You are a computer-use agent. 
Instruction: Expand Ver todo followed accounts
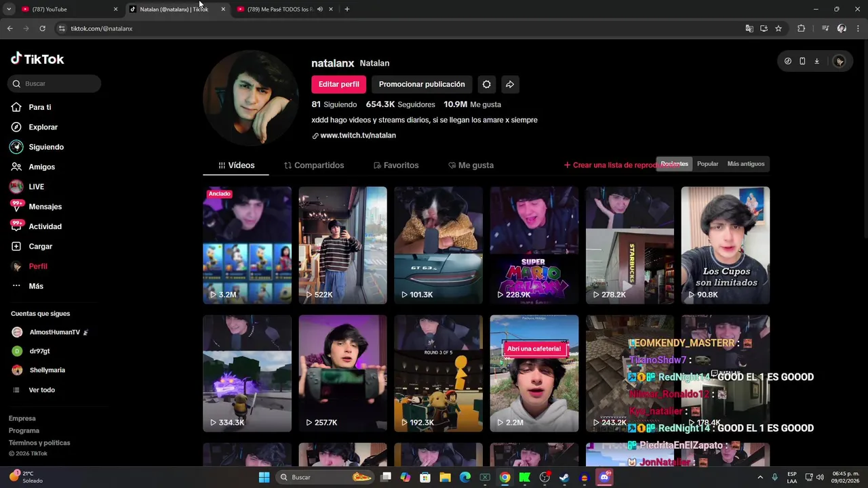tap(34, 390)
